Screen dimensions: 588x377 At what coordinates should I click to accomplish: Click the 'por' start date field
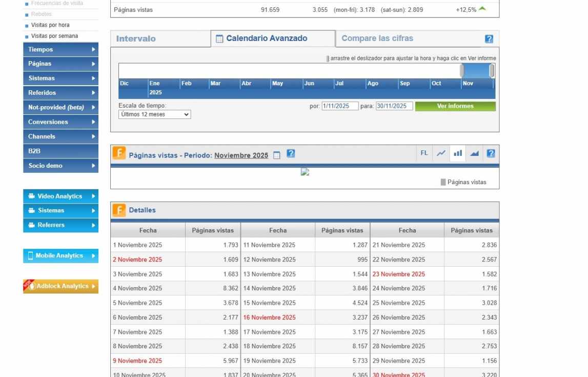340,106
